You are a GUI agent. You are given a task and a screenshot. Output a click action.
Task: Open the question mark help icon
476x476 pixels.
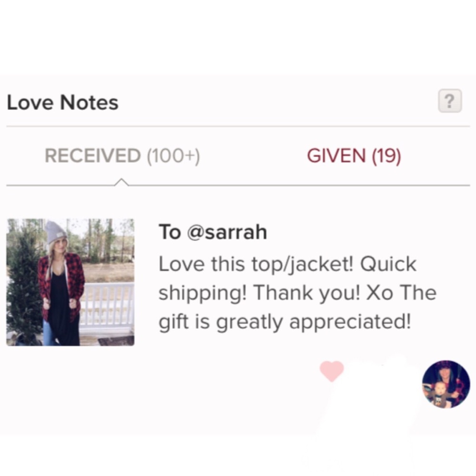point(450,101)
